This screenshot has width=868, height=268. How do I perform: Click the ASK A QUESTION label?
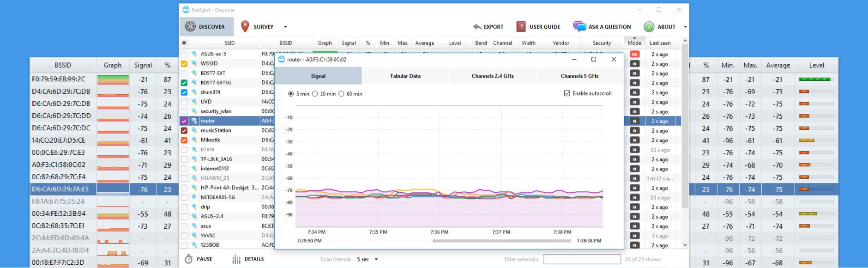click(609, 27)
